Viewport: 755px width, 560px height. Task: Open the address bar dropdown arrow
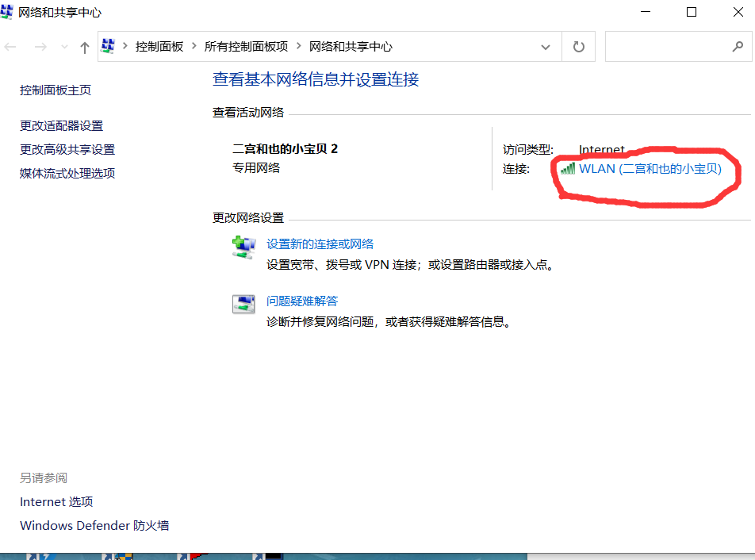pos(546,46)
